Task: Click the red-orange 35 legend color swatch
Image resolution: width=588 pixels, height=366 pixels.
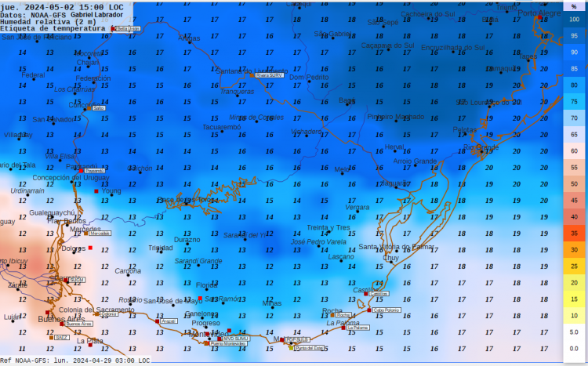Action: [x=575, y=233]
